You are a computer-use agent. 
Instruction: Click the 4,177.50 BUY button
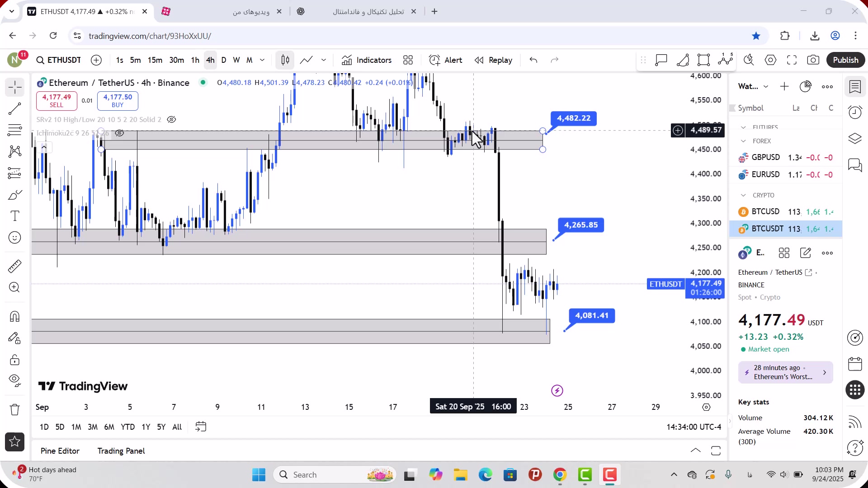(118, 101)
